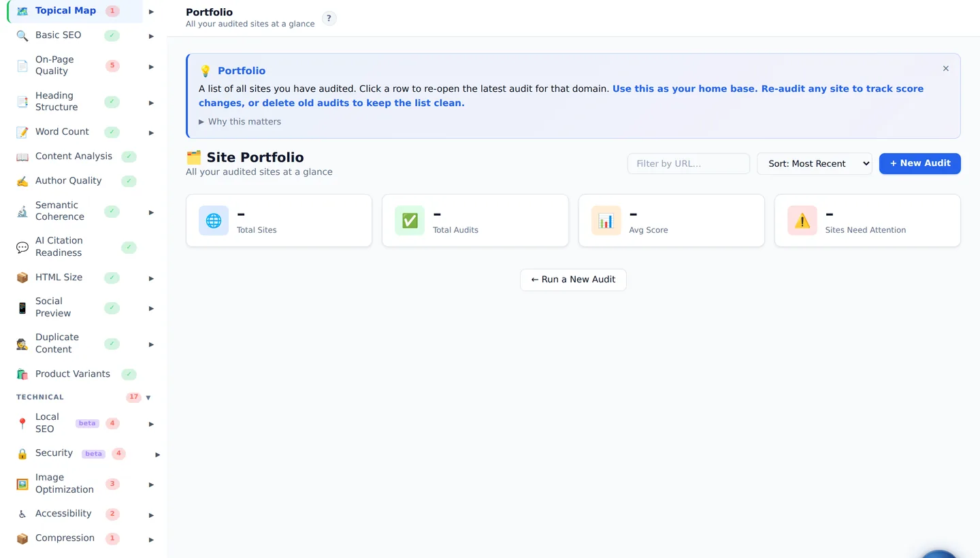980x558 pixels.
Task: Expand the Compression submenu arrow
Action: (151, 540)
